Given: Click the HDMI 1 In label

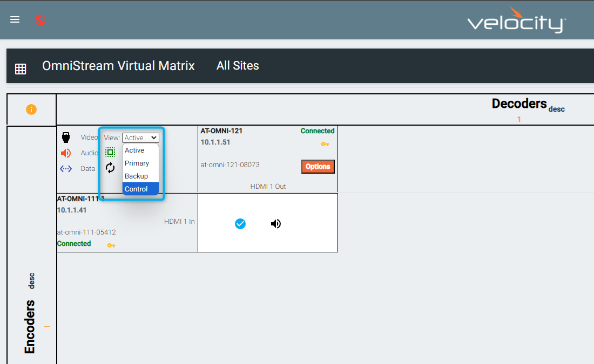Looking at the screenshot, I should [179, 221].
